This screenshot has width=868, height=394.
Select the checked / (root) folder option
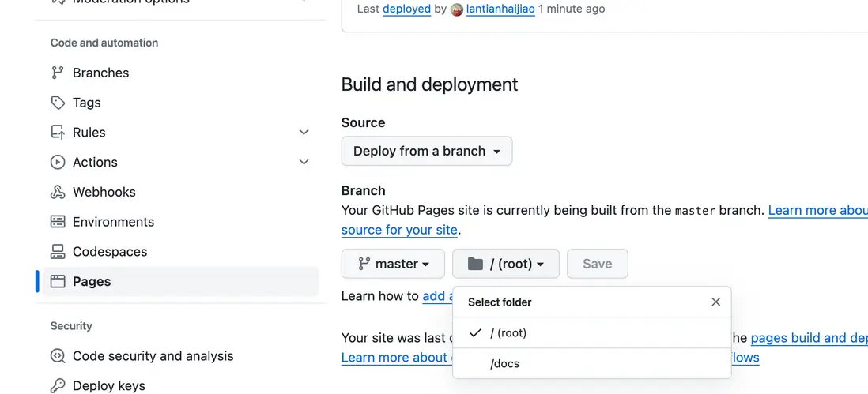click(x=508, y=333)
